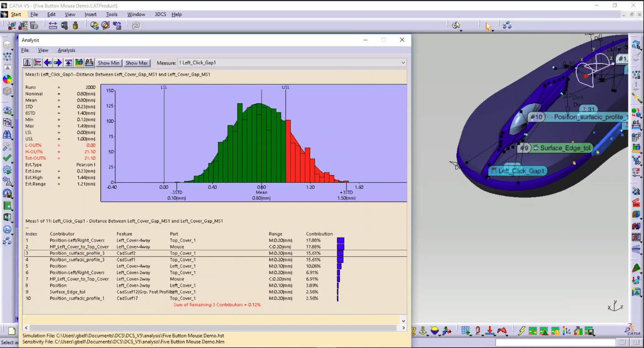The width and height of the screenshot is (644, 348).
Task: Click the blue grid with green plus icon
Action: coord(466,331)
